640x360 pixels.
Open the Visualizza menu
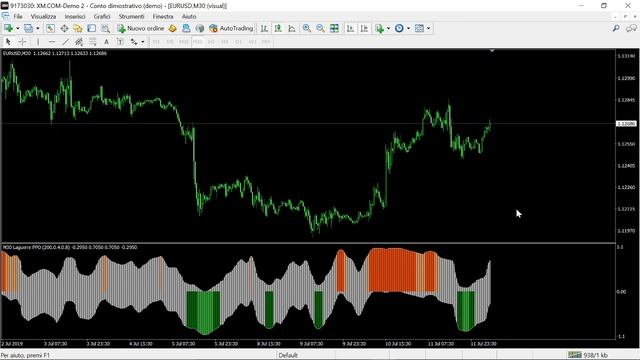tap(43, 16)
